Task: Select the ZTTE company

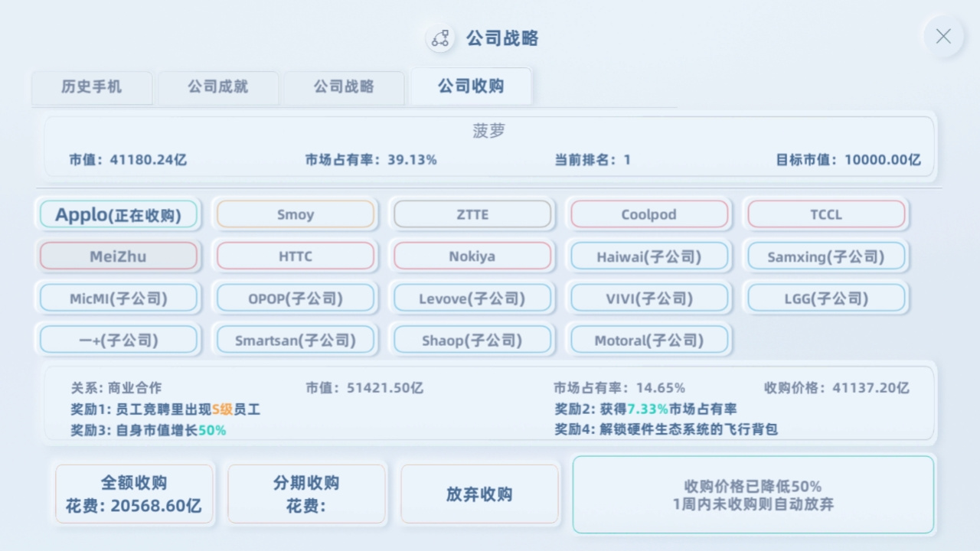Action: point(472,215)
